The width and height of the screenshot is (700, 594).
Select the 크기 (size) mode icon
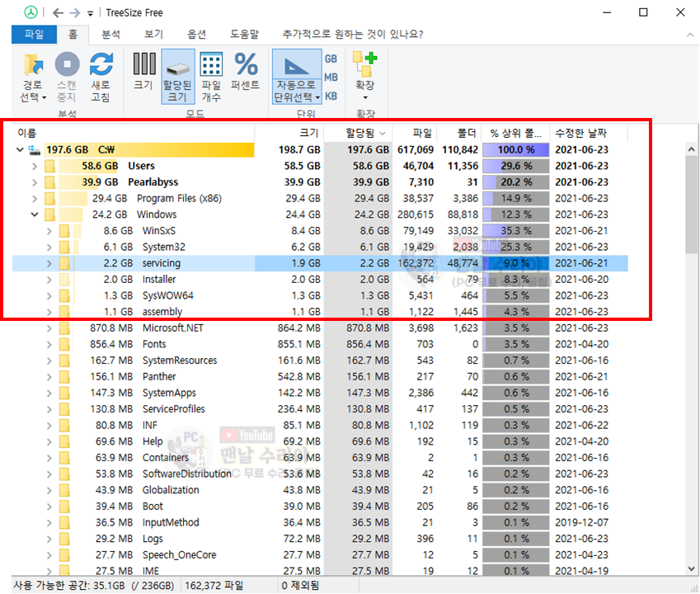click(144, 64)
